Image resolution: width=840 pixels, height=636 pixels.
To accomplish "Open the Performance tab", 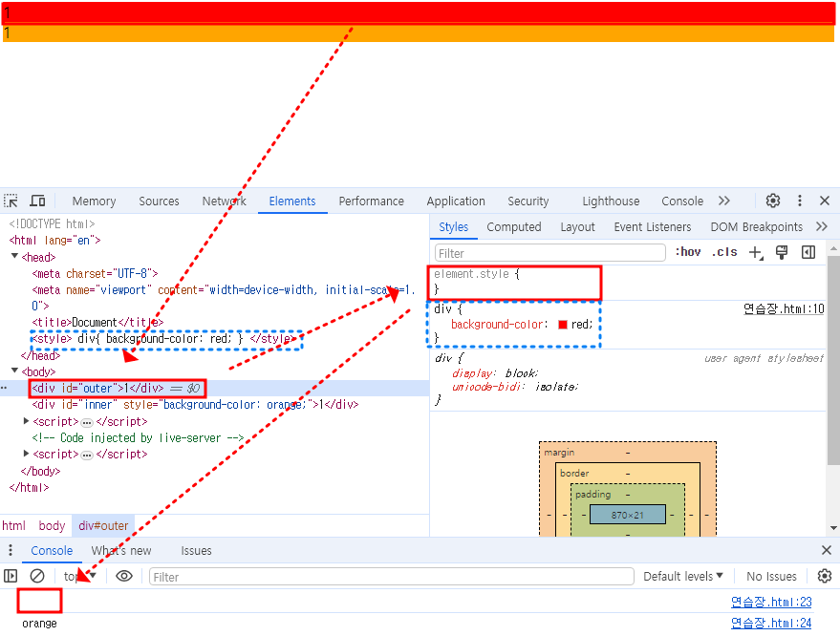I will 371,201.
